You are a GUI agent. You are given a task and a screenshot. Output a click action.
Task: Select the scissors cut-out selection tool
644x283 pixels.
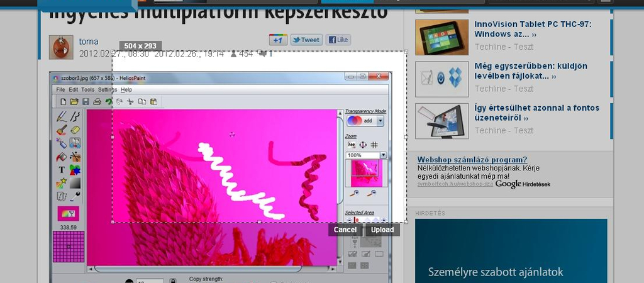(75, 157)
